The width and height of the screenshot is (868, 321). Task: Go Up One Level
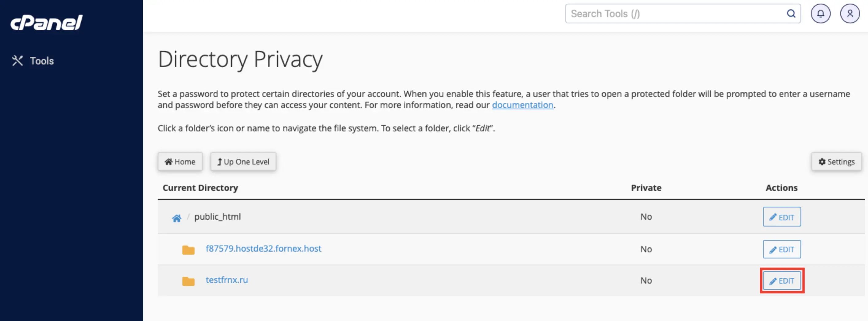tap(243, 162)
